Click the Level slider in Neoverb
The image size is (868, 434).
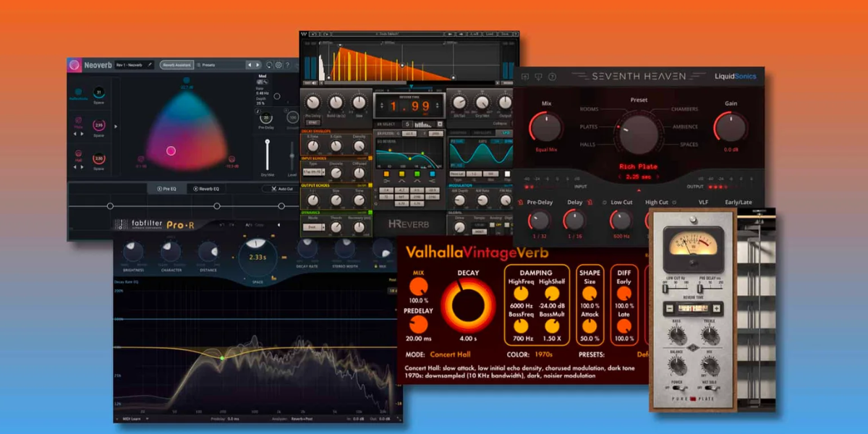point(292,155)
